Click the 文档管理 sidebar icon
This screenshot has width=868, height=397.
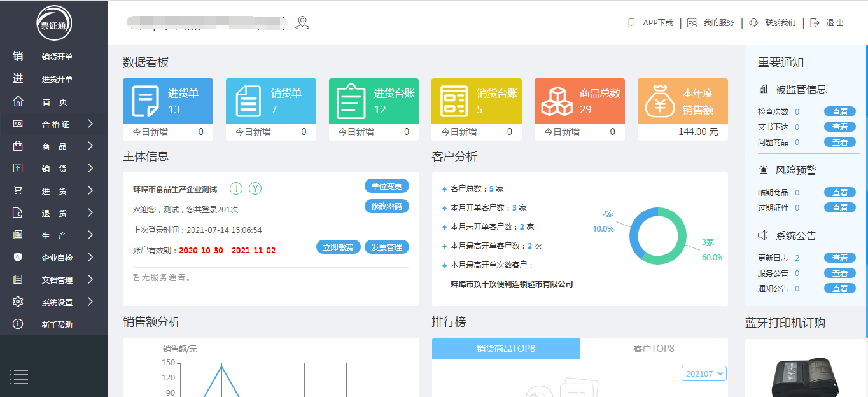pos(18,280)
